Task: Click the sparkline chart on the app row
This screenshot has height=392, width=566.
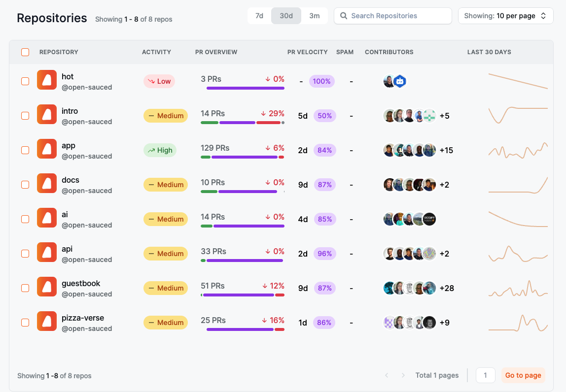Action: coord(518,150)
